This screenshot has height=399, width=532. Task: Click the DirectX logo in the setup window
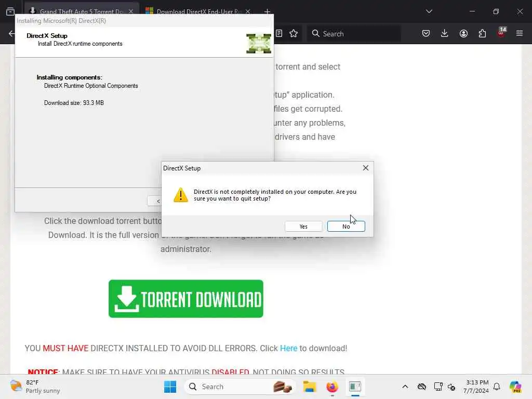(x=259, y=44)
